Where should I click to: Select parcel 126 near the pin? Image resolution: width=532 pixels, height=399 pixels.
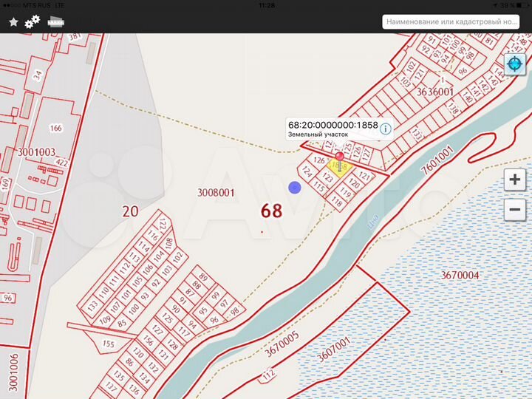(x=319, y=160)
